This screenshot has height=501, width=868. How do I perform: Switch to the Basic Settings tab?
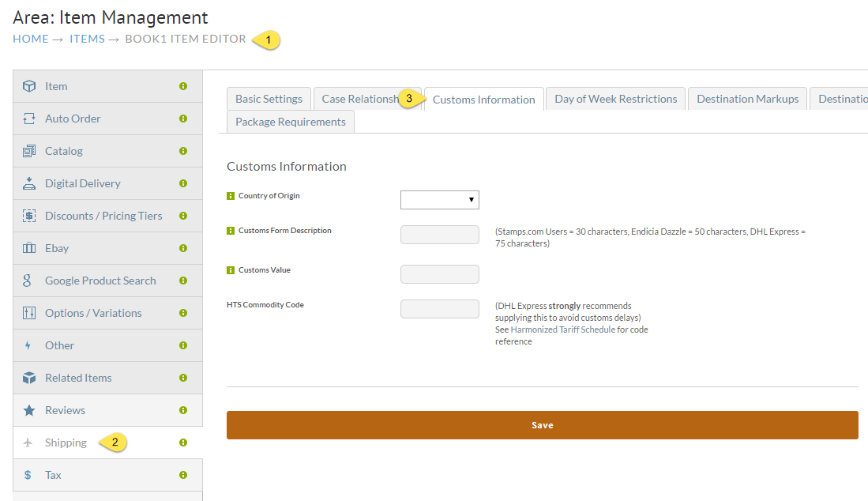click(269, 99)
